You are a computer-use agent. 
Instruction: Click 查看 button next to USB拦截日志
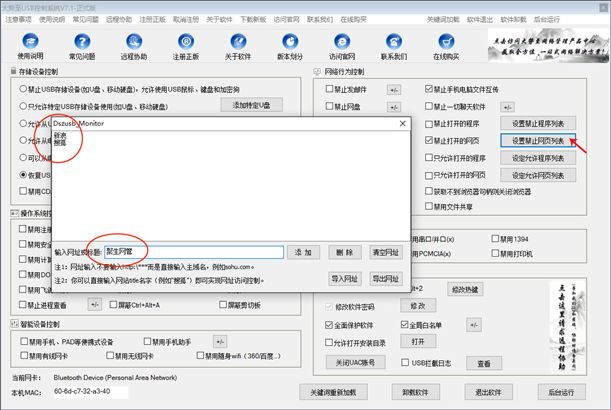click(x=484, y=364)
